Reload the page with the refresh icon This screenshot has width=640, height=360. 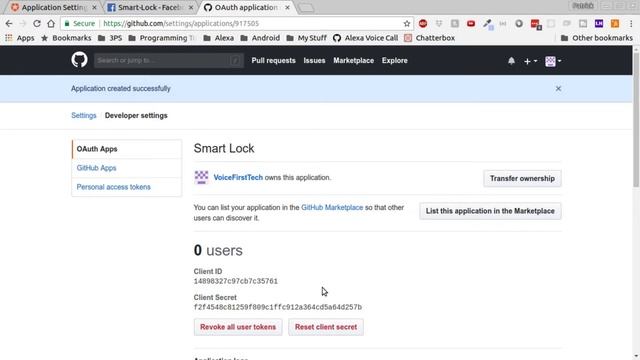[x=37, y=24]
